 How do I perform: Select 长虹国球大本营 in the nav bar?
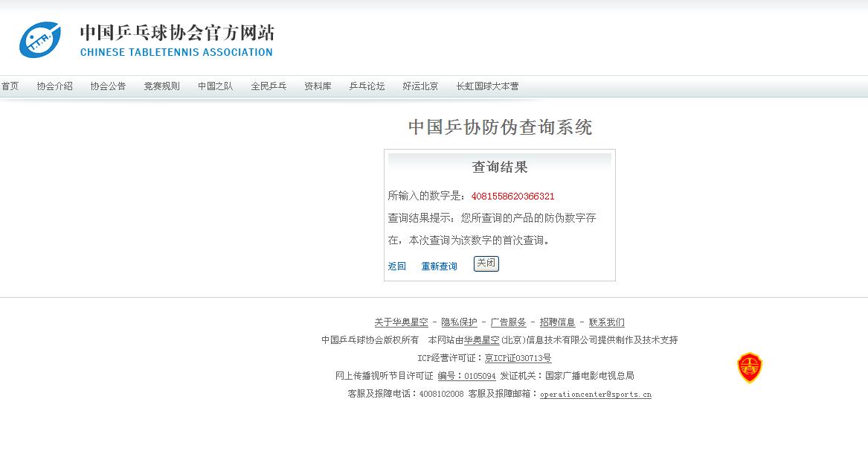(x=488, y=86)
